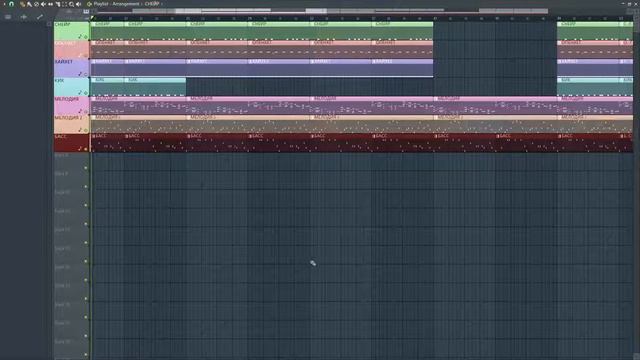Mute the МЕЛОДИЯ track
Image resolution: width=640 pixels, height=360 pixels.
pos(86,111)
